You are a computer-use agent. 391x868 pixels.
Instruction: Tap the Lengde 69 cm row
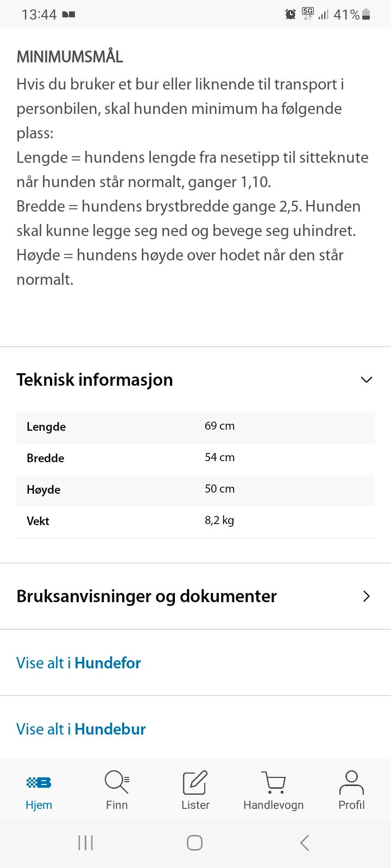coord(195,426)
